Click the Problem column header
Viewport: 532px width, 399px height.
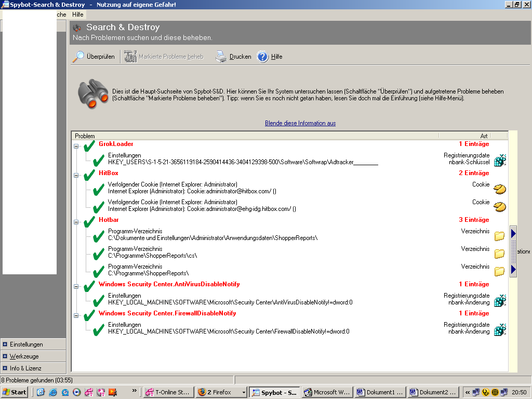click(x=255, y=136)
